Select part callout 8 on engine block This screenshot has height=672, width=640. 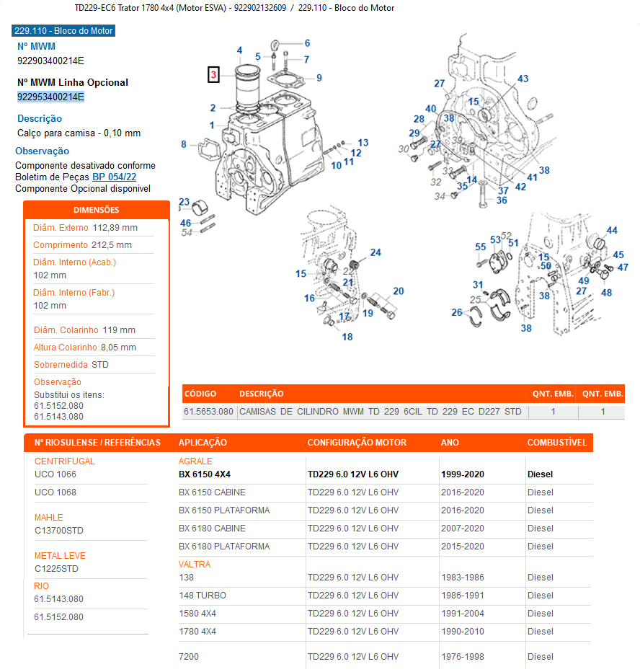click(184, 145)
